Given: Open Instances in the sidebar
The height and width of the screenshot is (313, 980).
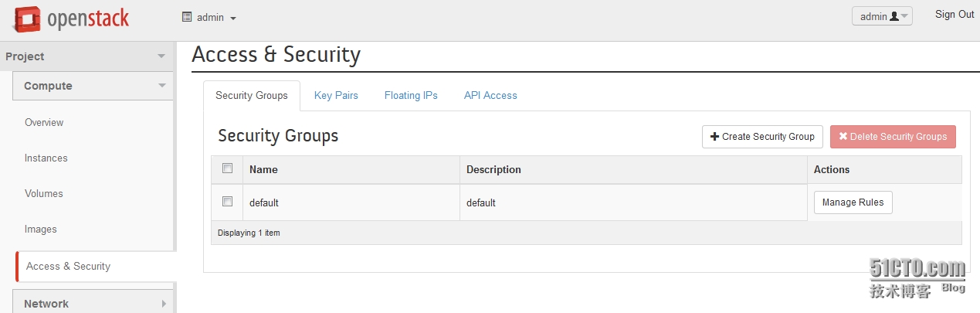Looking at the screenshot, I should coord(46,158).
